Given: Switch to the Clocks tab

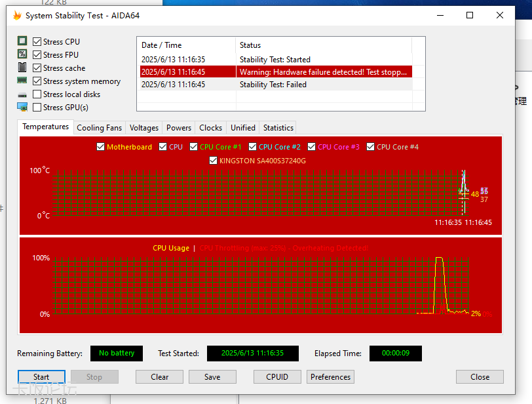Looking at the screenshot, I should point(211,128).
